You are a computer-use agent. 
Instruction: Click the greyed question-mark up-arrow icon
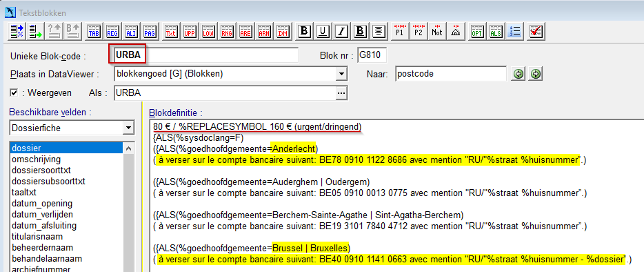tap(54, 31)
